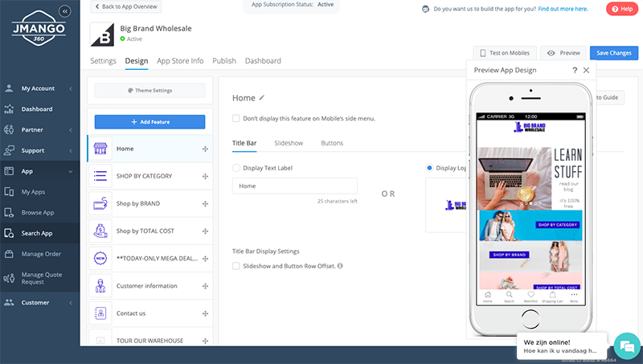Image resolution: width=643 pixels, height=364 pixels.
Task: Click the blue Add Feature button
Action: click(x=149, y=122)
